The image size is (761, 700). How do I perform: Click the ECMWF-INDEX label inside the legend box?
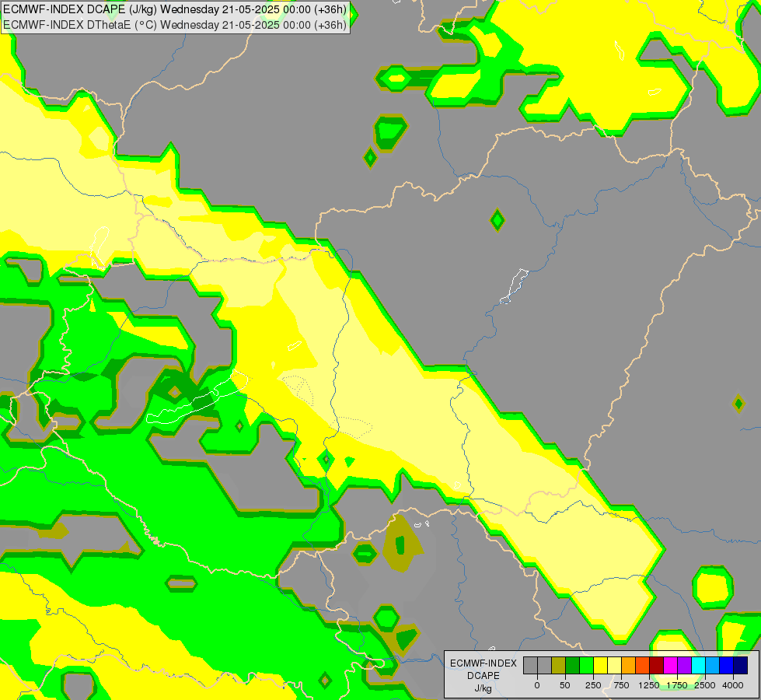(483, 663)
